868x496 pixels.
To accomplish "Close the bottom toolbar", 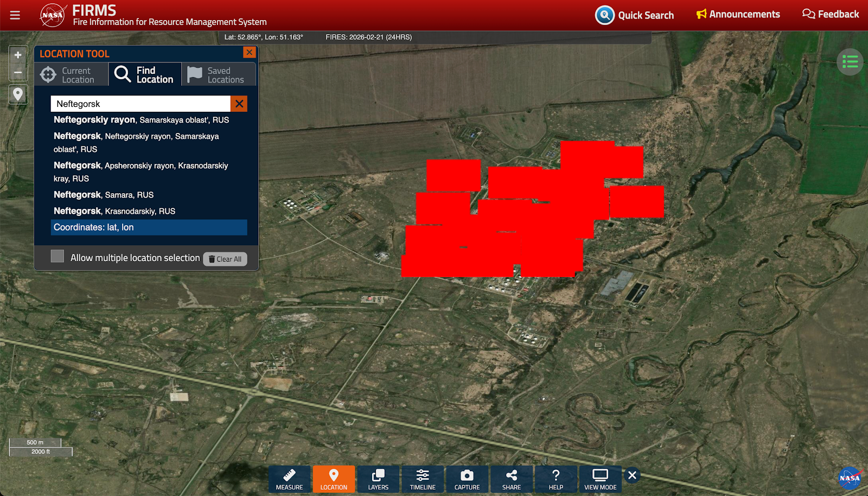I will (x=633, y=475).
